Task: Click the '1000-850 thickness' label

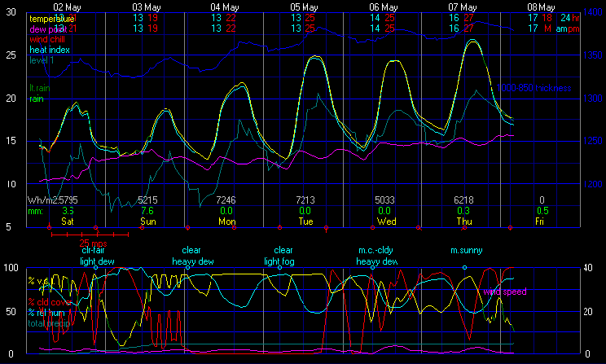Action: tap(534, 88)
